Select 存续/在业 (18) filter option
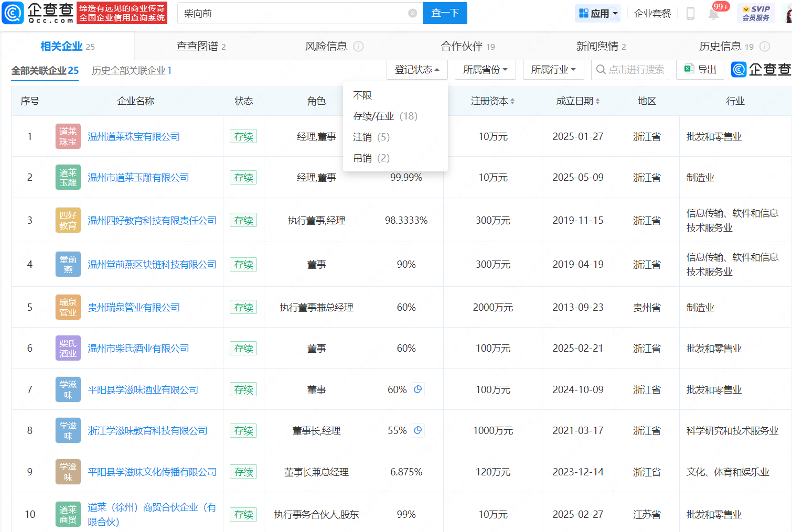The width and height of the screenshot is (792, 532). click(386, 116)
